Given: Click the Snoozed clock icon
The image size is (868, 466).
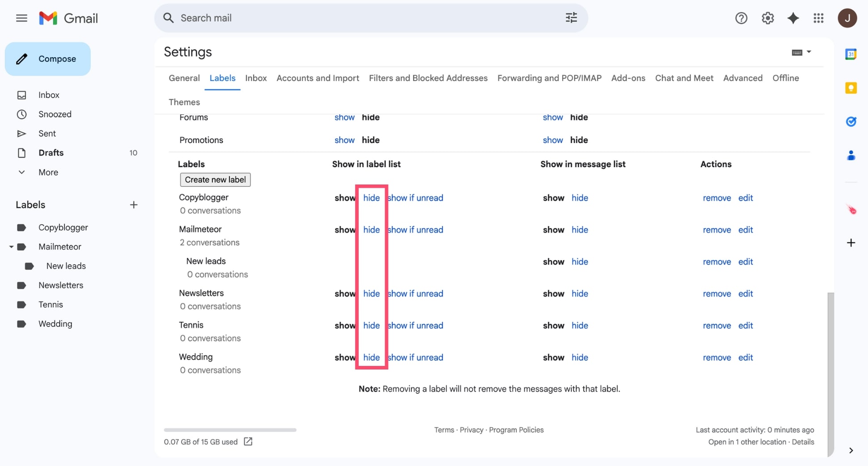Looking at the screenshot, I should tap(21, 114).
